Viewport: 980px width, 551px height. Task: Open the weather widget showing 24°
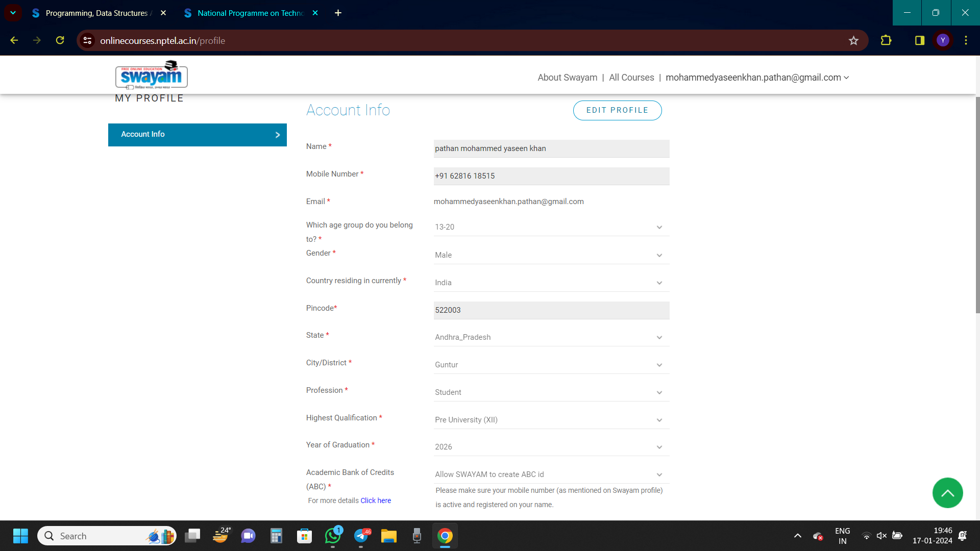click(x=220, y=536)
